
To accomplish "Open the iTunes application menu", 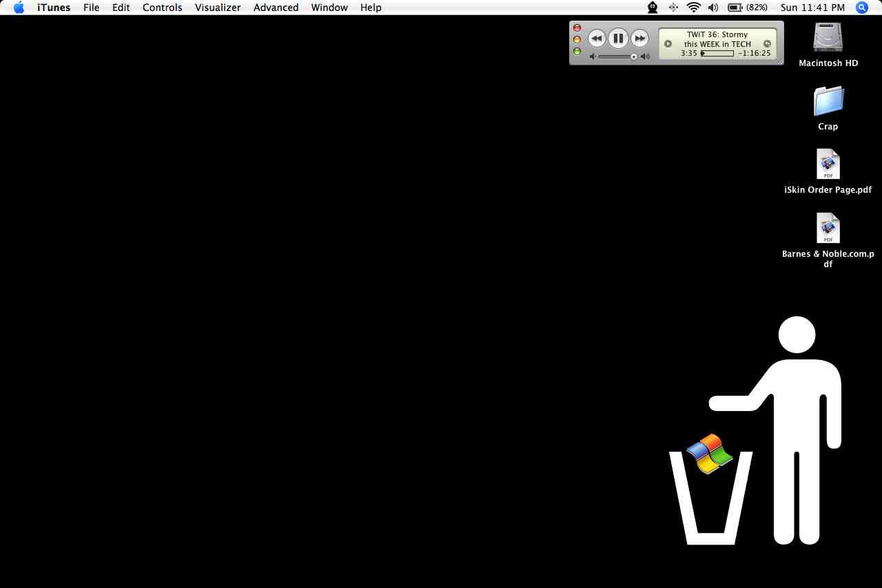I will (x=54, y=8).
